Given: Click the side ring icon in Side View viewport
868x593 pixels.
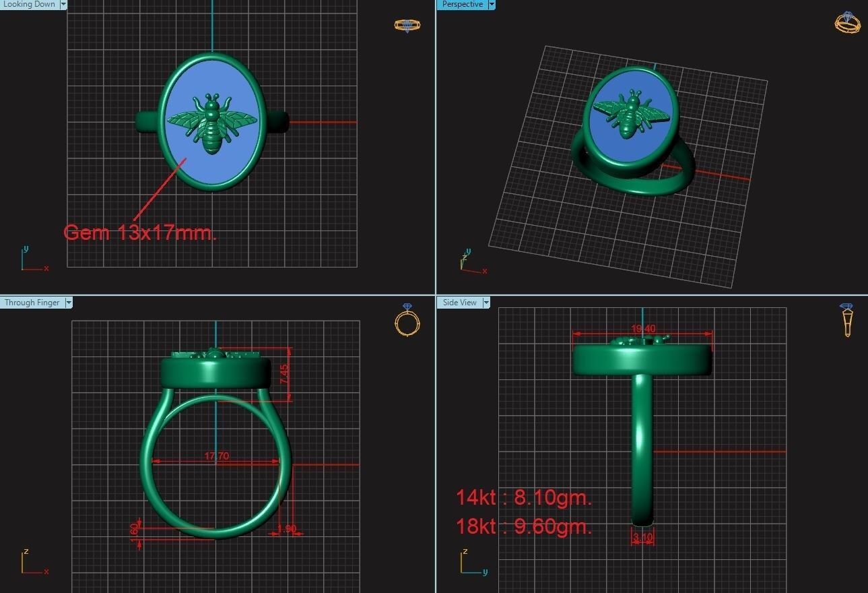Looking at the screenshot, I should tap(847, 320).
